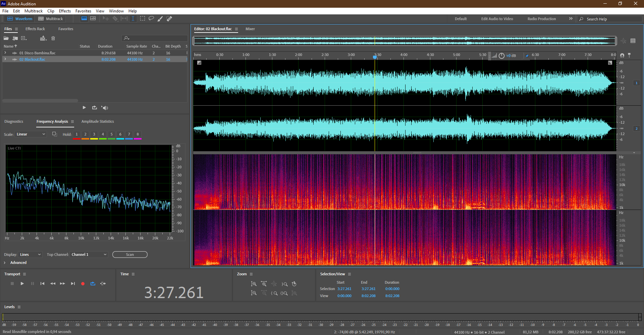Switch to Multitrack editor view
This screenshot has height=335, width=644.
click(51, 19)
